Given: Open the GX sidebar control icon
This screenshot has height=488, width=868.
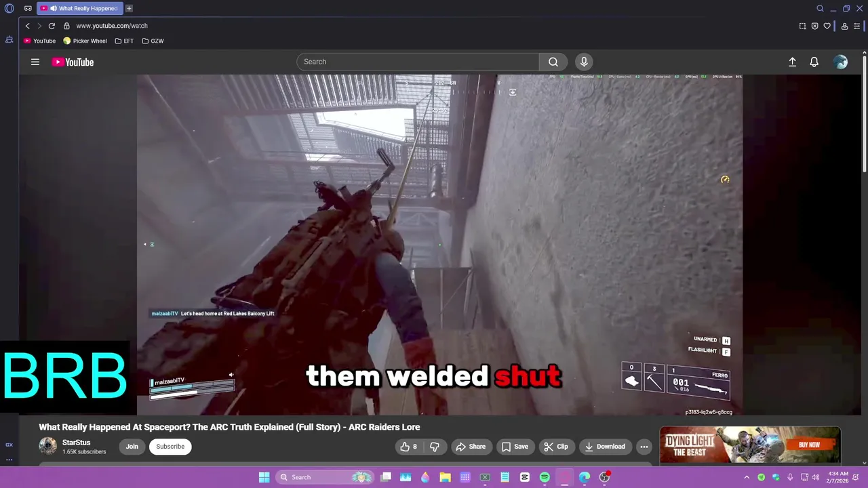Looking at the screenshot, I should coord(9,445).
